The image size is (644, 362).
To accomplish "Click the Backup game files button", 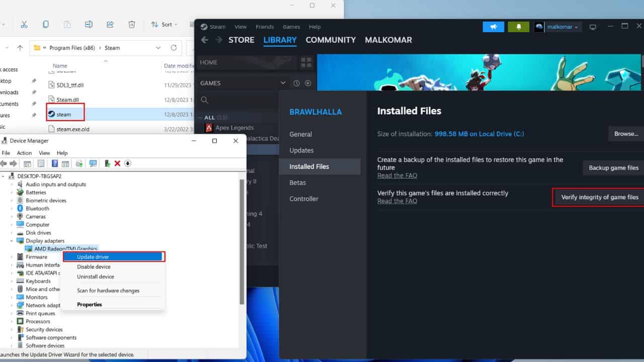I will 613,167.
